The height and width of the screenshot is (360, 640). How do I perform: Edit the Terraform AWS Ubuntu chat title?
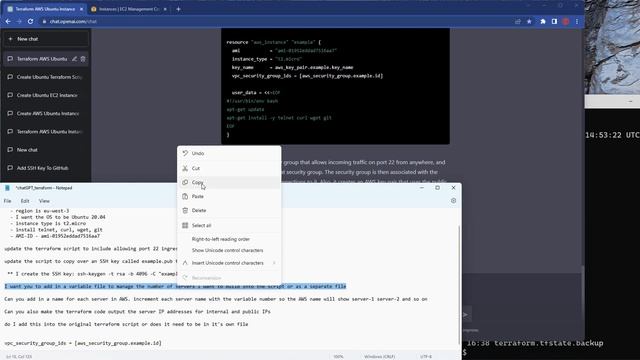click(74, 59)
